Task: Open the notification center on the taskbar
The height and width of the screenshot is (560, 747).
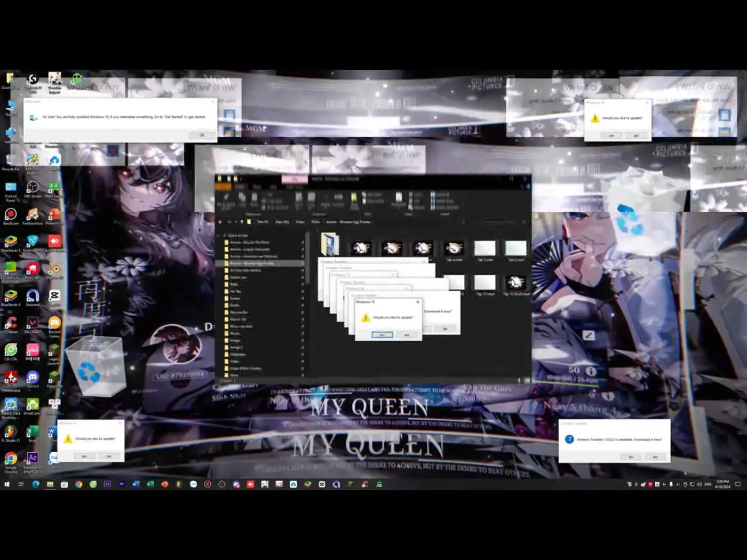Action: (738, 484)
